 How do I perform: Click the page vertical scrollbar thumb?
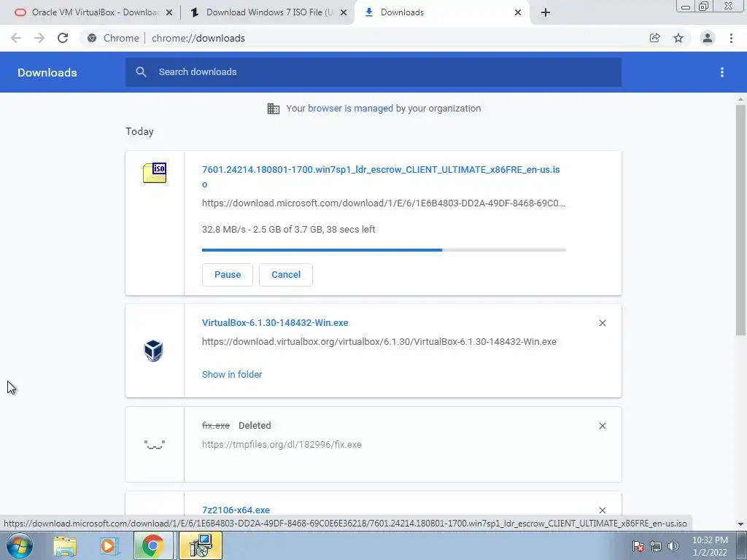pyautogui.click(x=740, y=220)
